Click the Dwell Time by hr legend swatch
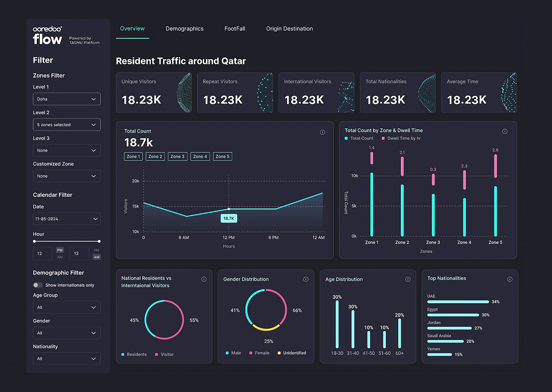 (x=383, y=138)
